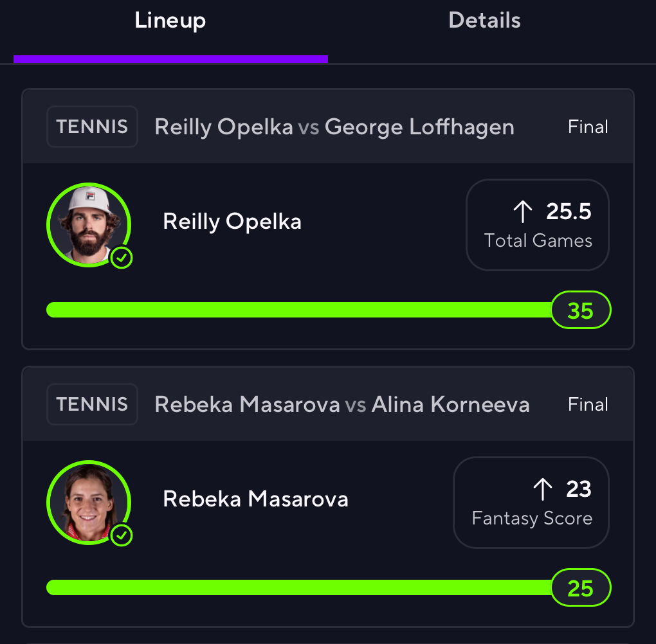Switch to the Details tab

[484, 20]
